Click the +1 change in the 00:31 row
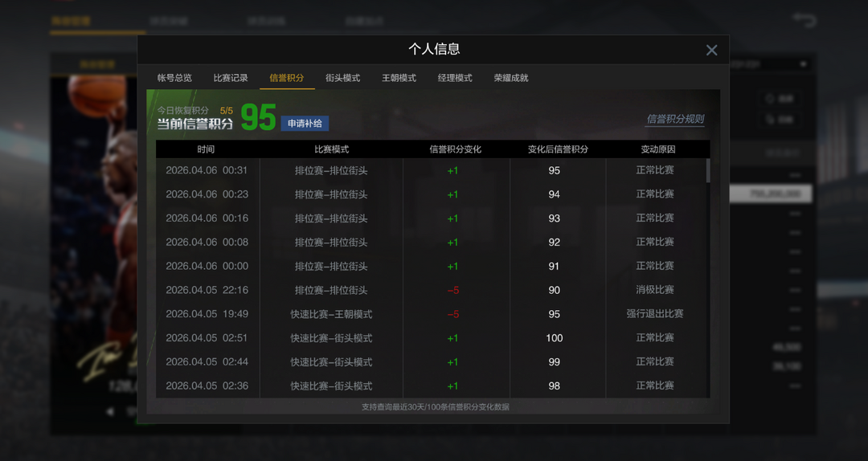The image size is (868, 461). (x=452, y=170)
